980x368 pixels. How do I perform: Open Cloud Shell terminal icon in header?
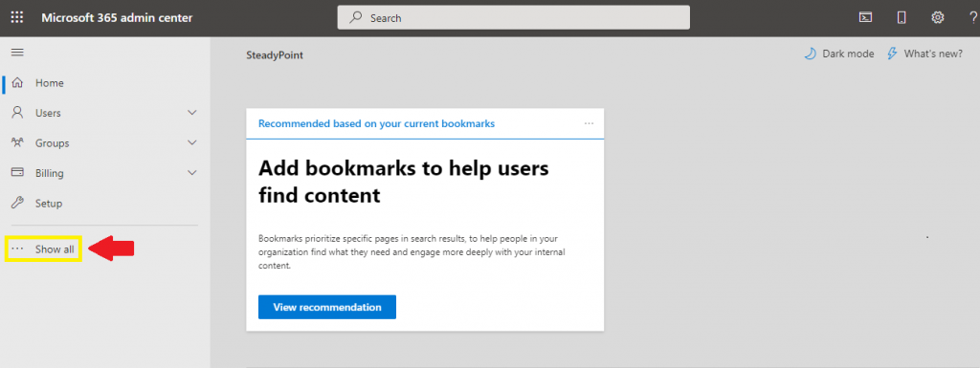pos(865,17)
